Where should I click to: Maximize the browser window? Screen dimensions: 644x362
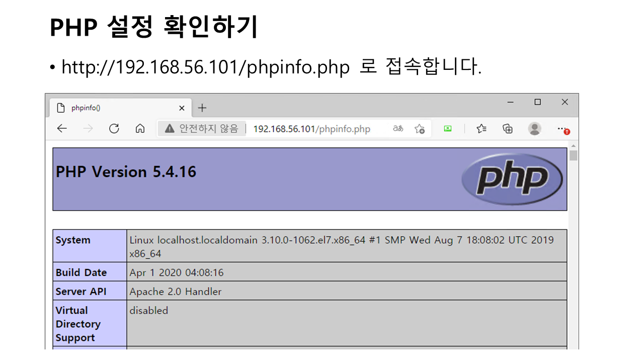[537, 102]
